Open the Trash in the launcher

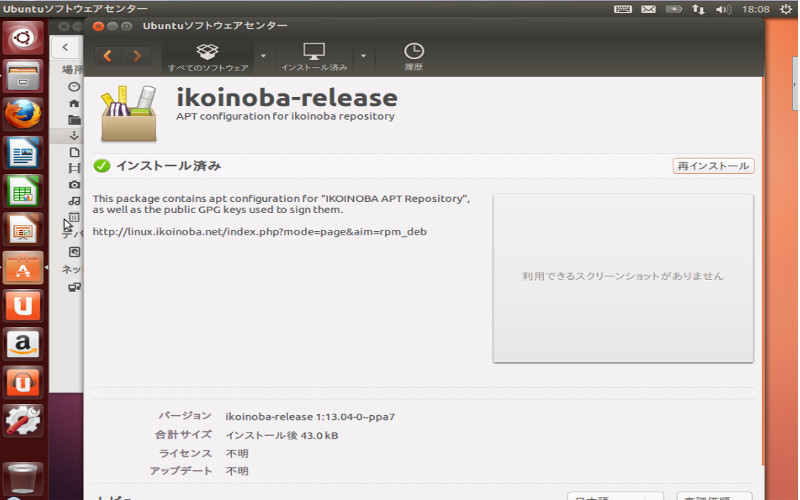coord(23,478)
